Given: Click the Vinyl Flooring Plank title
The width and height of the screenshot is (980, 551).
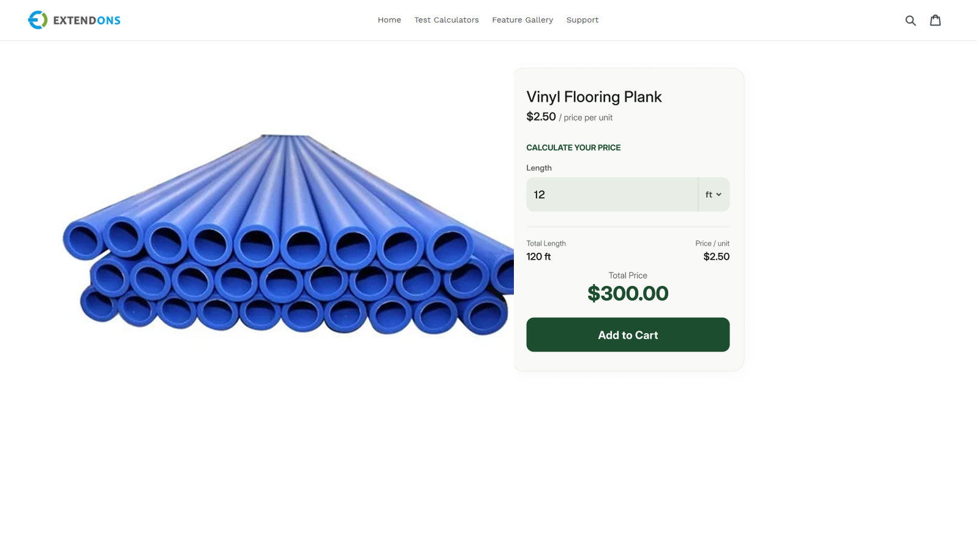Looking at the screenshot, I should (594, 97).
